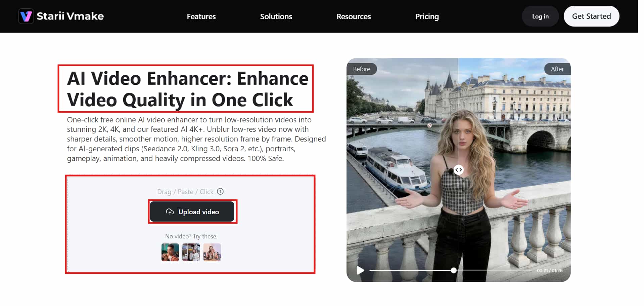Select the first sample video thumbnail
This screenshot has height=306, width=644.
click(x=170, y=252)
